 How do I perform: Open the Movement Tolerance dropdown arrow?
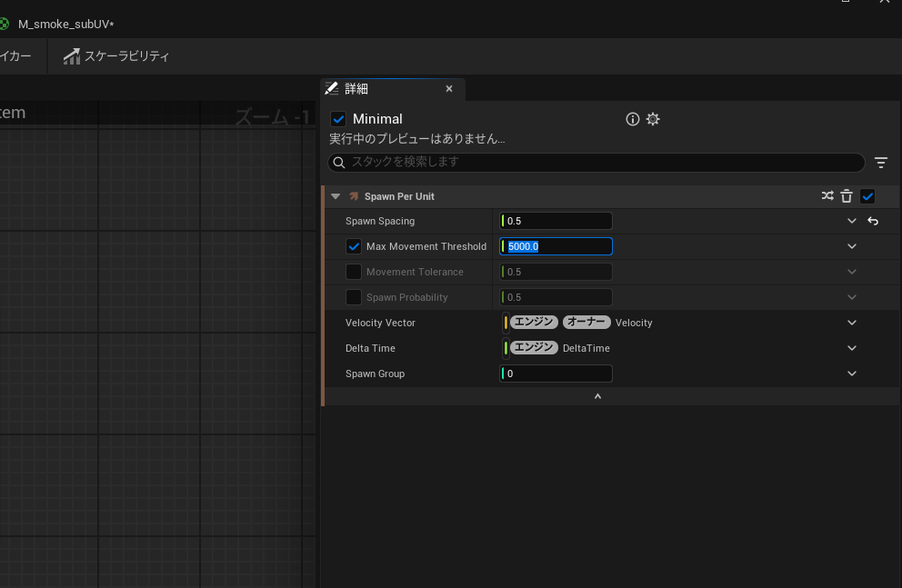[852, 272]
